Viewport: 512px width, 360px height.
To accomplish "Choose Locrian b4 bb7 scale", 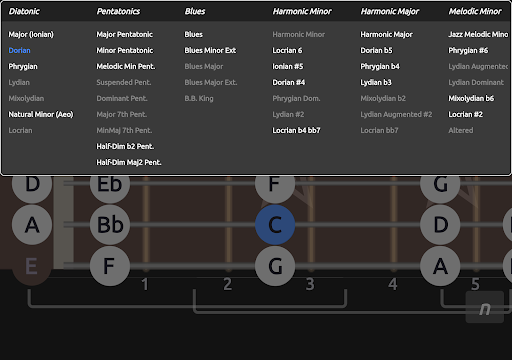I will point(296,130).
